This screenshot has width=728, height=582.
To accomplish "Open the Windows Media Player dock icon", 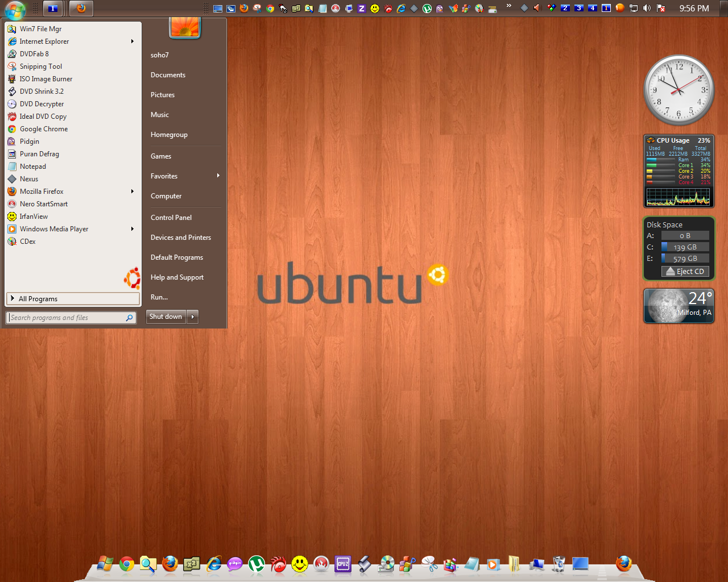I will 493,564.
